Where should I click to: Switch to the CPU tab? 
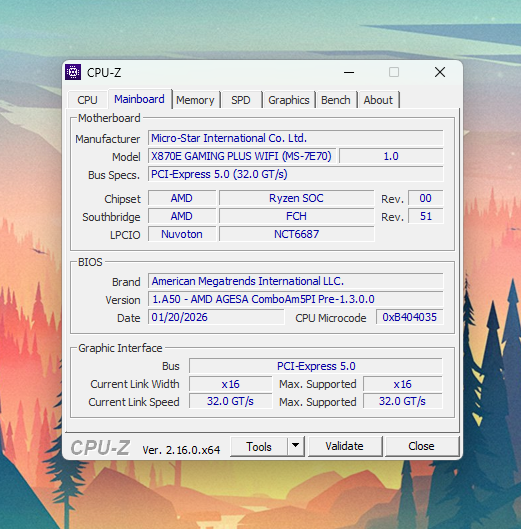coord(87,100)
